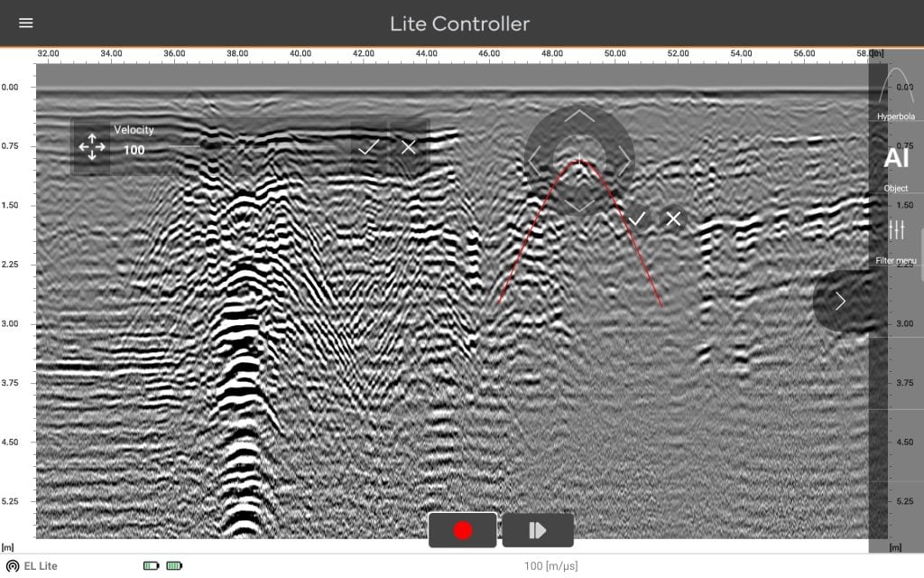Select the Hyperbola tool
The image size is (924, 578).
pyautogui.click(x=896, y=93)
